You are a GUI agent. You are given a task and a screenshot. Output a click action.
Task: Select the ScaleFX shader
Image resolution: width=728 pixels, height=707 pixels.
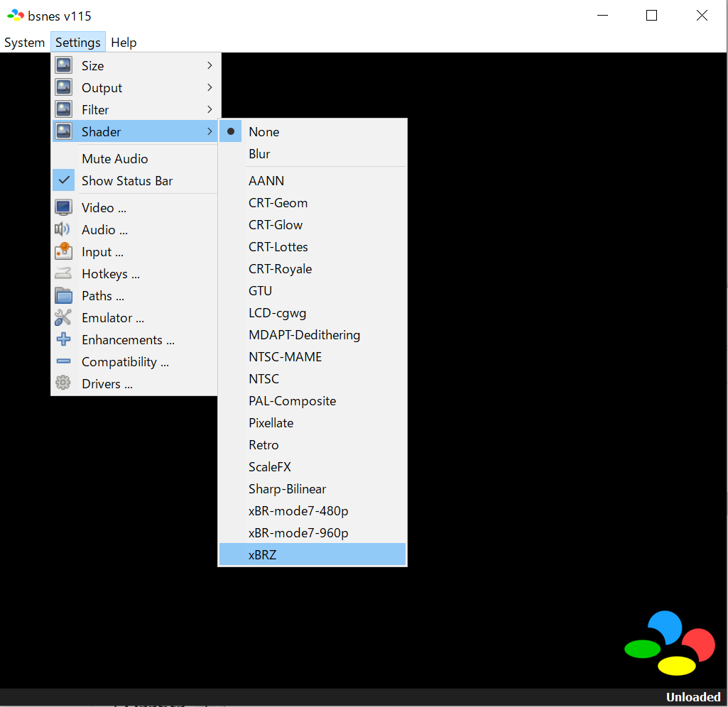(313, 466)
